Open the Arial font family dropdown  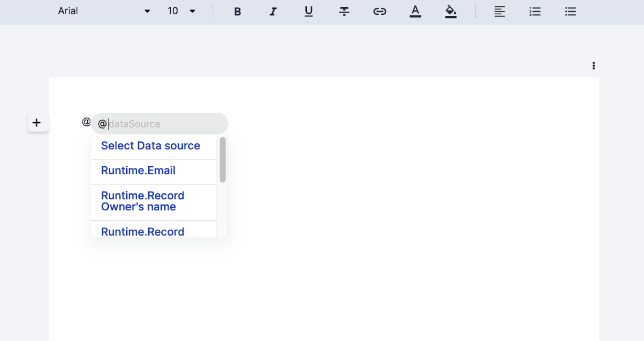tap(104, 11)
